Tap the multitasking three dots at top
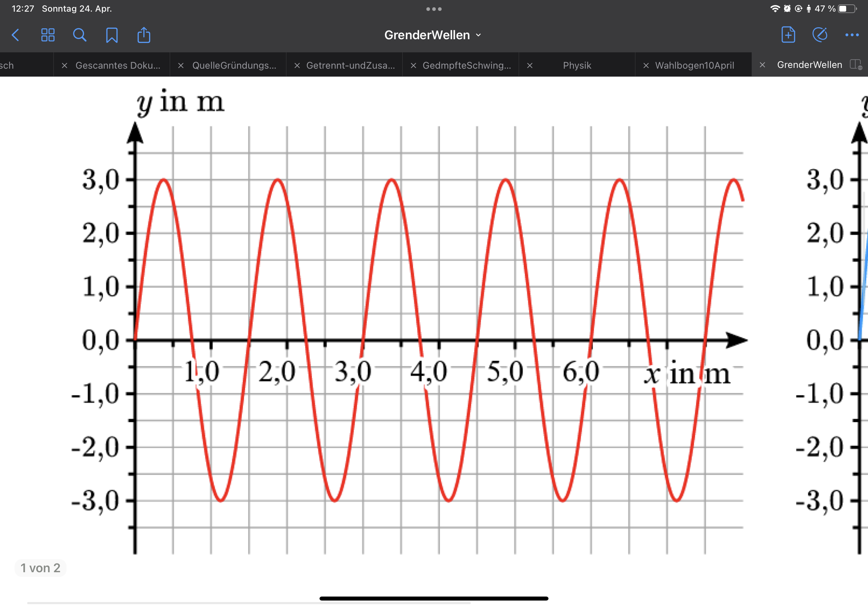Image resolution: width=868 pixels, height=606 pixels. 434,9
